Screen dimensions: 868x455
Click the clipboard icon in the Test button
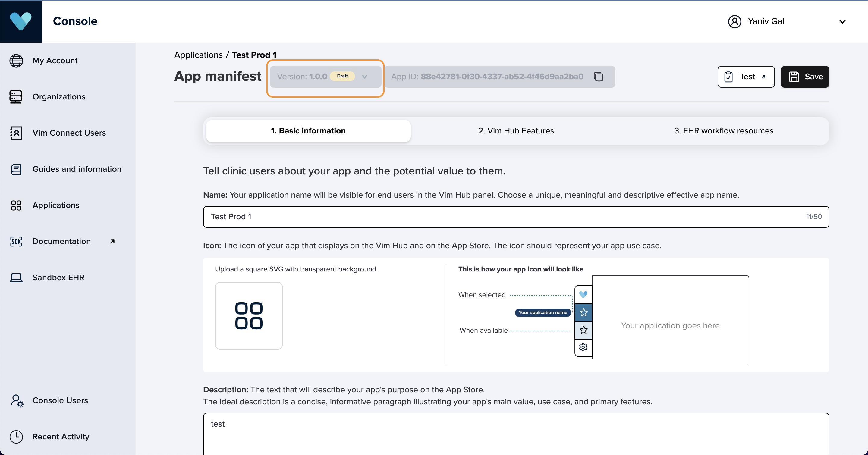coord(728,77)
